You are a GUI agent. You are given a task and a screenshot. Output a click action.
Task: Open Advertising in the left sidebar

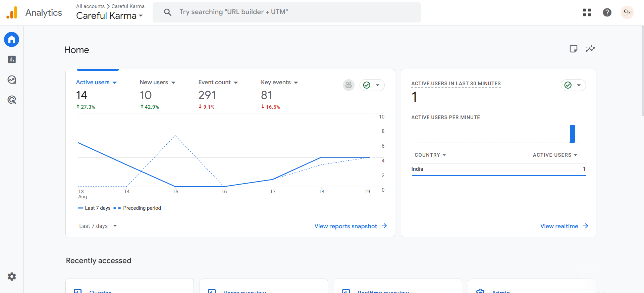tap(12, 100)
